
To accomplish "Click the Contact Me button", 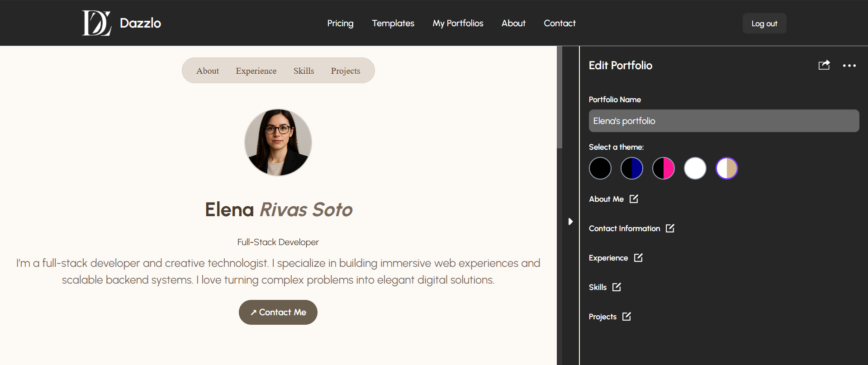I will coord(278,312).
